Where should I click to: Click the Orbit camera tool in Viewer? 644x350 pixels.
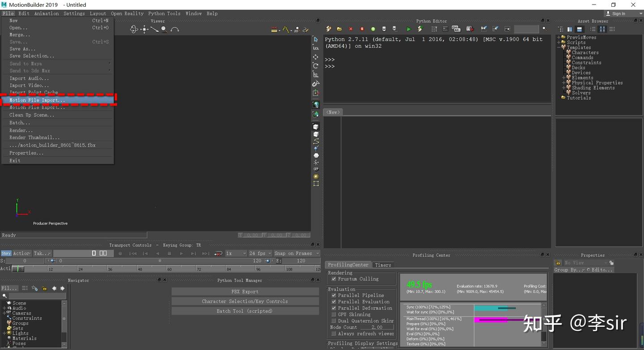pyautogui.click(x=133, y=30)
